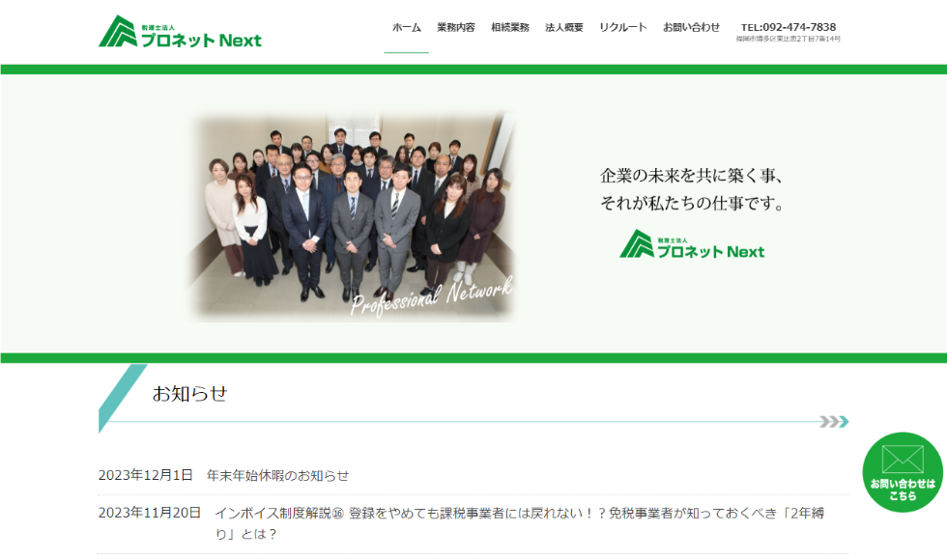947x560 pixels.
Task: Open the 業務内容 menu item
Action: pyautogui.click(x=456, y=28)
